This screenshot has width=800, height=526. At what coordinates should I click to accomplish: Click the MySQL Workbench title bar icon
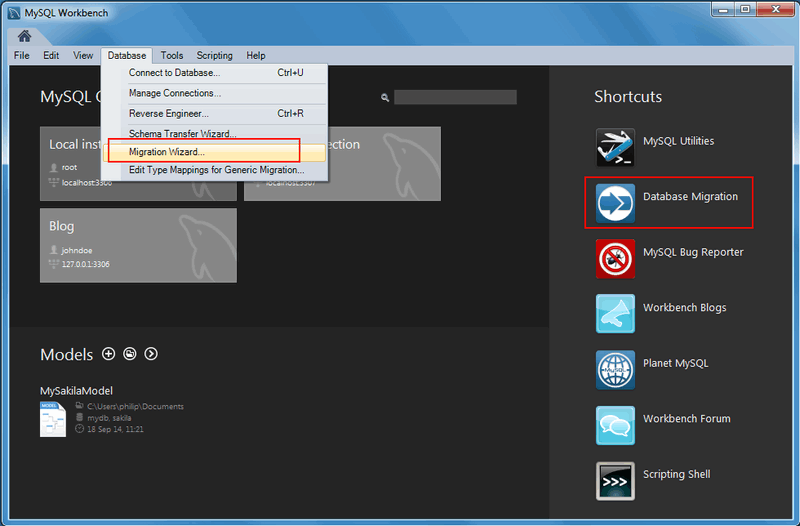click(14, 13)
